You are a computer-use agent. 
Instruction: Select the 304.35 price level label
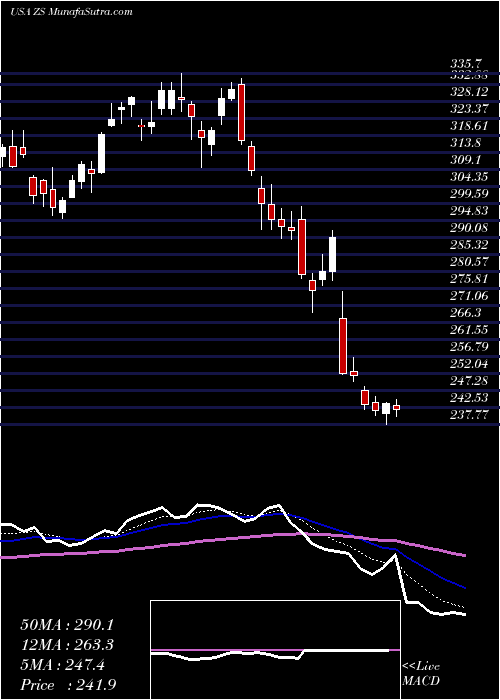[471, 177]
